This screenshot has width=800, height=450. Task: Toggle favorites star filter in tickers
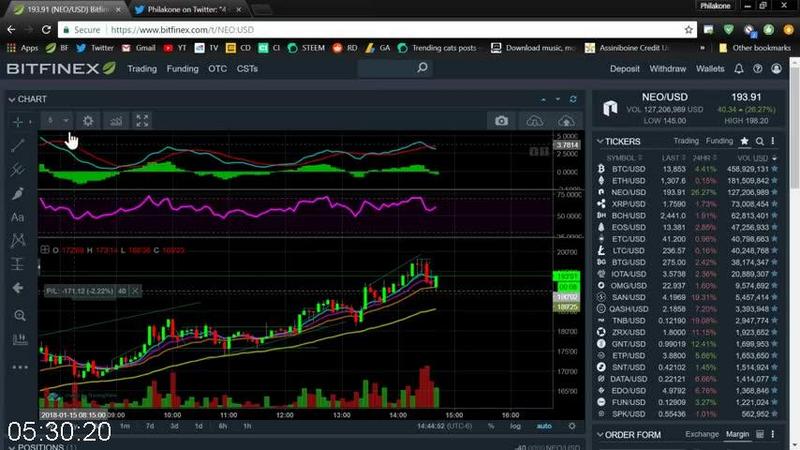744,141
